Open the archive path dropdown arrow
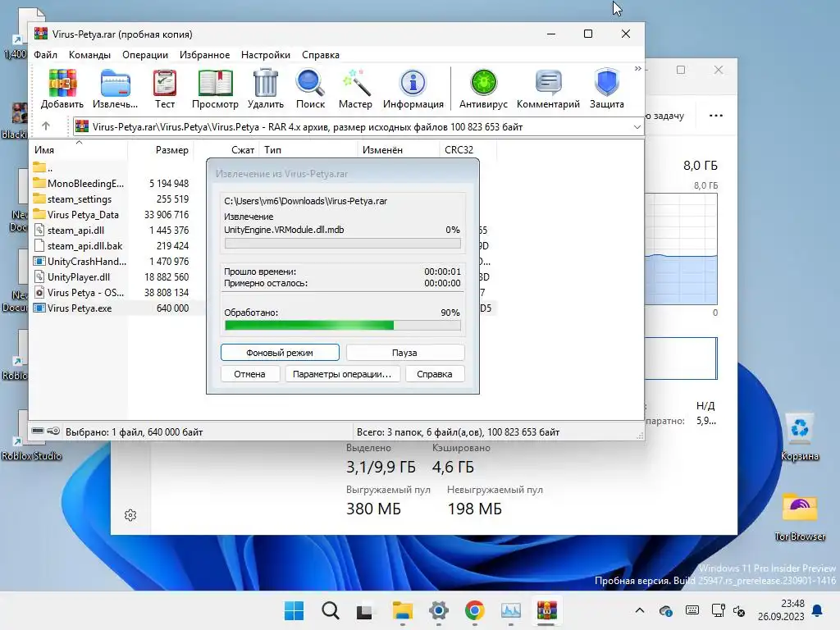 (637, 127)
